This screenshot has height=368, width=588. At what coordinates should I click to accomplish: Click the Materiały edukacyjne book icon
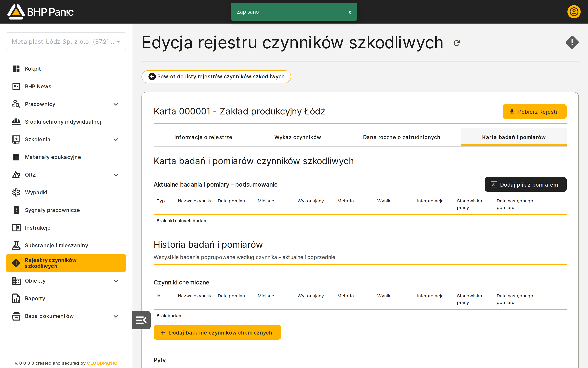coord(16,157)
